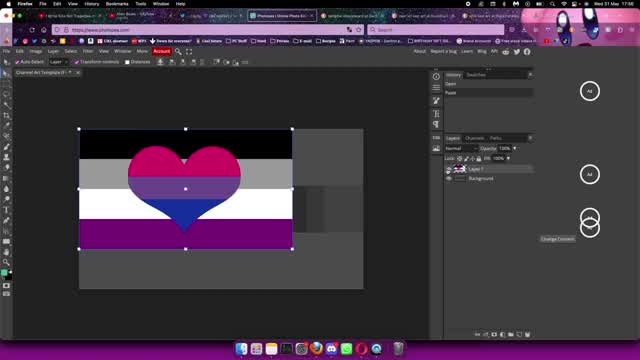
Task: Open the Layers panel options menu
Action: [x=530, y=138]
